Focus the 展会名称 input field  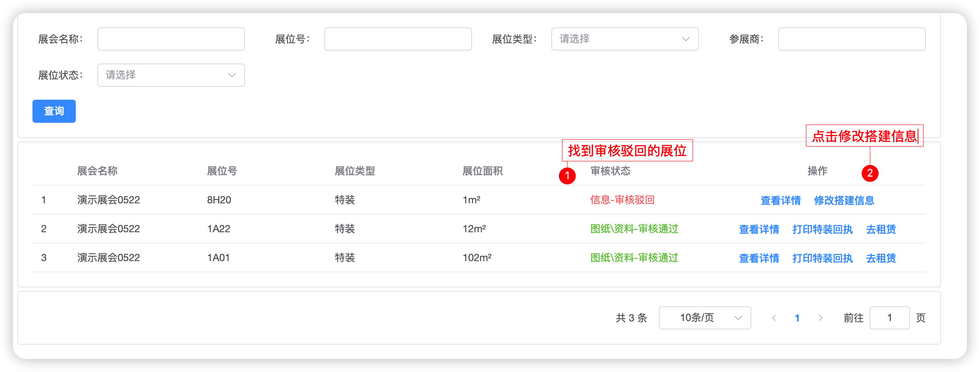point(171,39)
